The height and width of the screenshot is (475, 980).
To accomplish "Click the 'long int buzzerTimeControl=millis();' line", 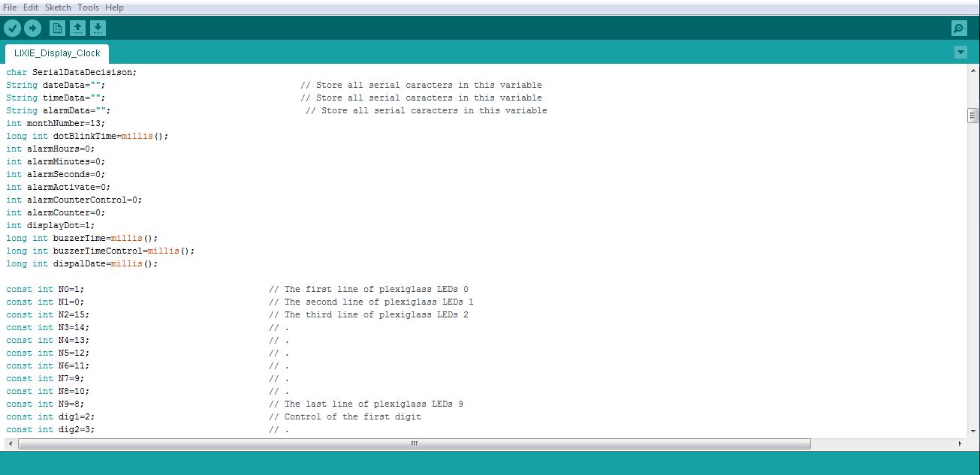I will point(101,251).
